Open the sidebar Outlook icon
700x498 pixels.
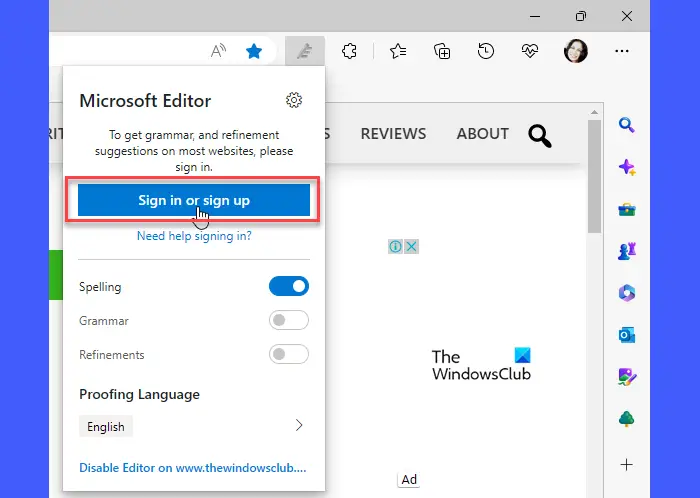click(627, 335)
